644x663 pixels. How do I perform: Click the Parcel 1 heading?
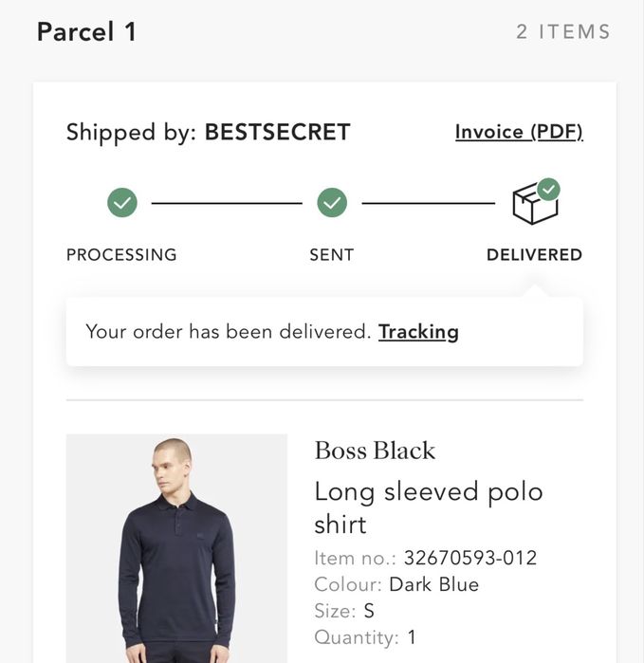click(86, 32)
